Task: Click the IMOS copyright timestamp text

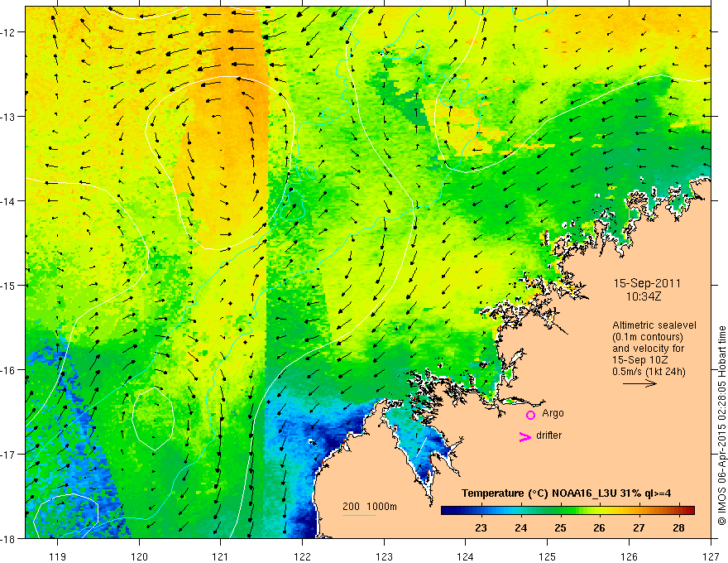Action: [721, 426]
